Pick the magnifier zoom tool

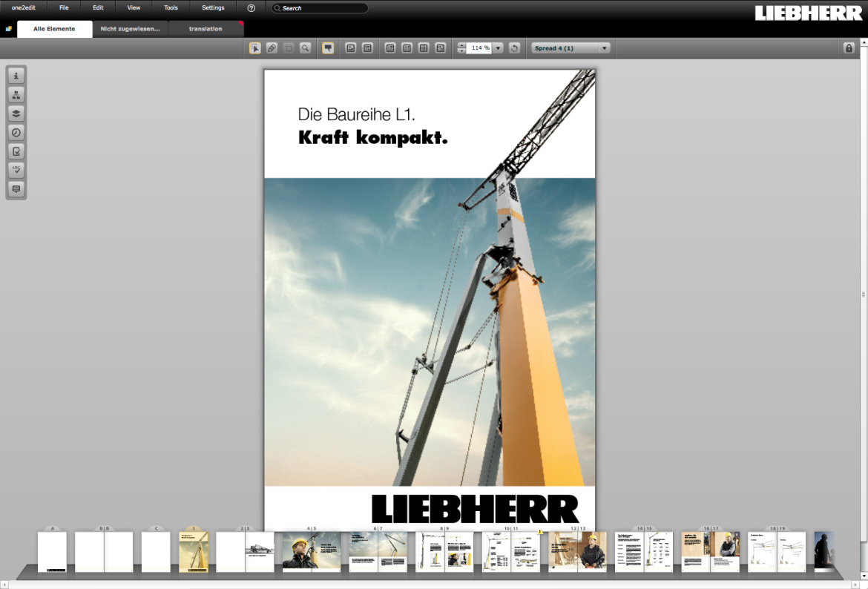point(305,48)
